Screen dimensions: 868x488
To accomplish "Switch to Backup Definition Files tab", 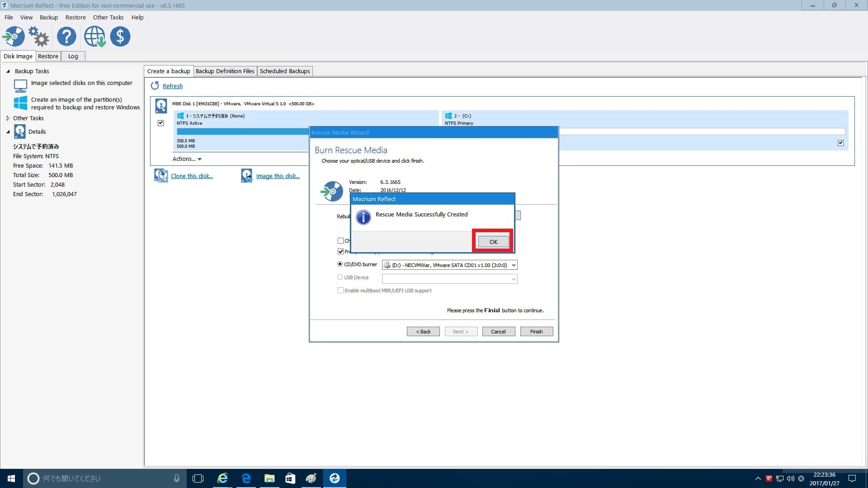I will coord(225,71).
